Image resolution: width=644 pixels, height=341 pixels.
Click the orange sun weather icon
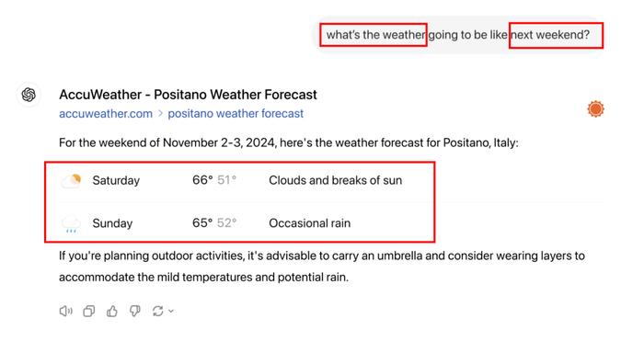click(x=595, y=108)
